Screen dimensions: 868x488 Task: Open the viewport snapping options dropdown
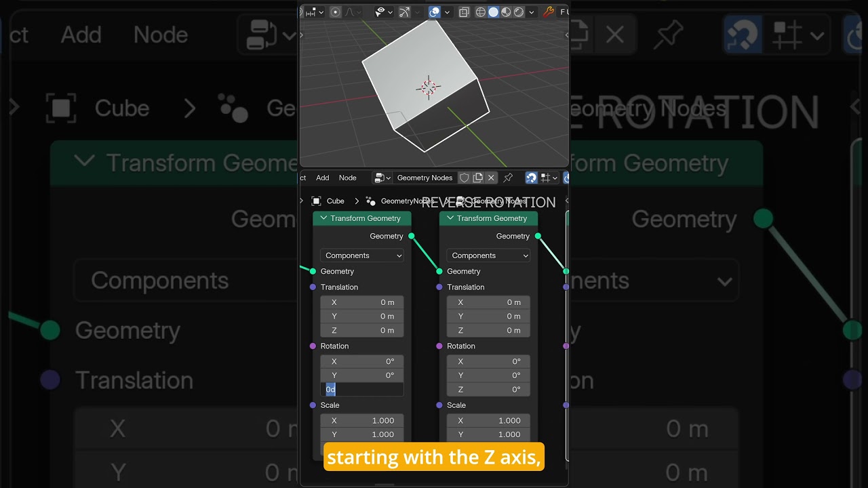pos(315,12)
